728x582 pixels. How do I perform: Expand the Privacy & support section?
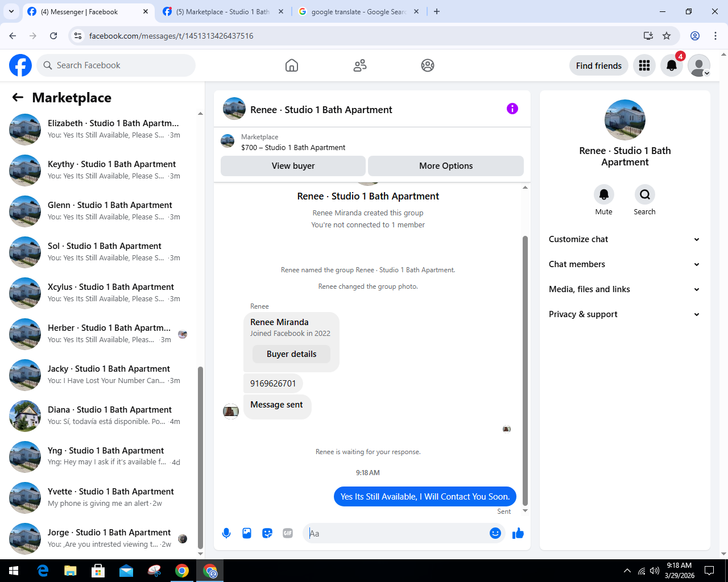point(624,314)
